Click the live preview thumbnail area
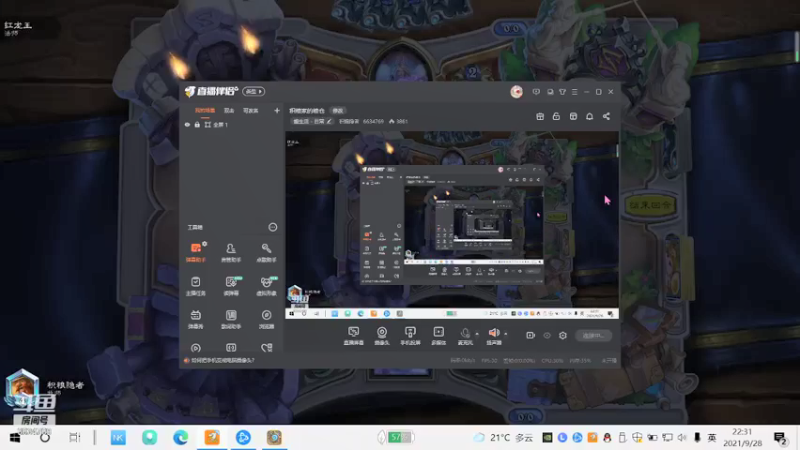This screenshot has width=800, height=450. click(452, 225)
